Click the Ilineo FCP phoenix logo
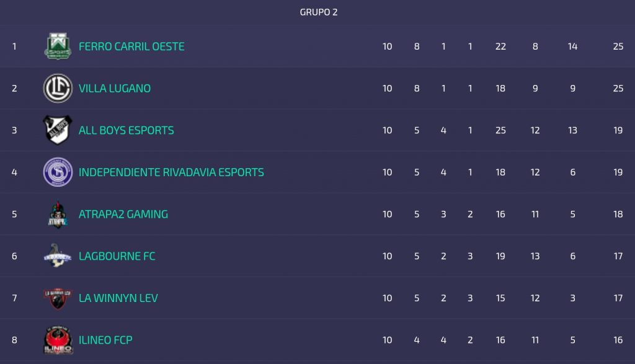635x364 pixels. coord(58,340)
